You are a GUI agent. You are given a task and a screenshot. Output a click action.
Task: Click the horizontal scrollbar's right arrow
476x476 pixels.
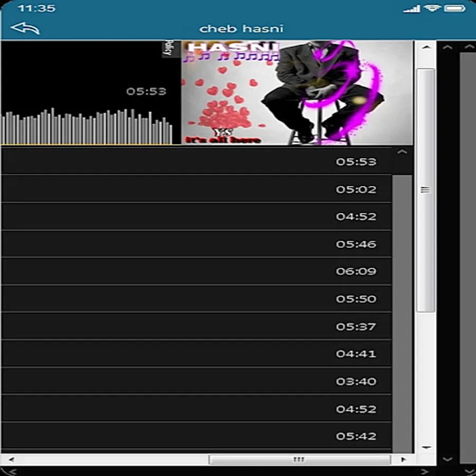pos(404,459)
